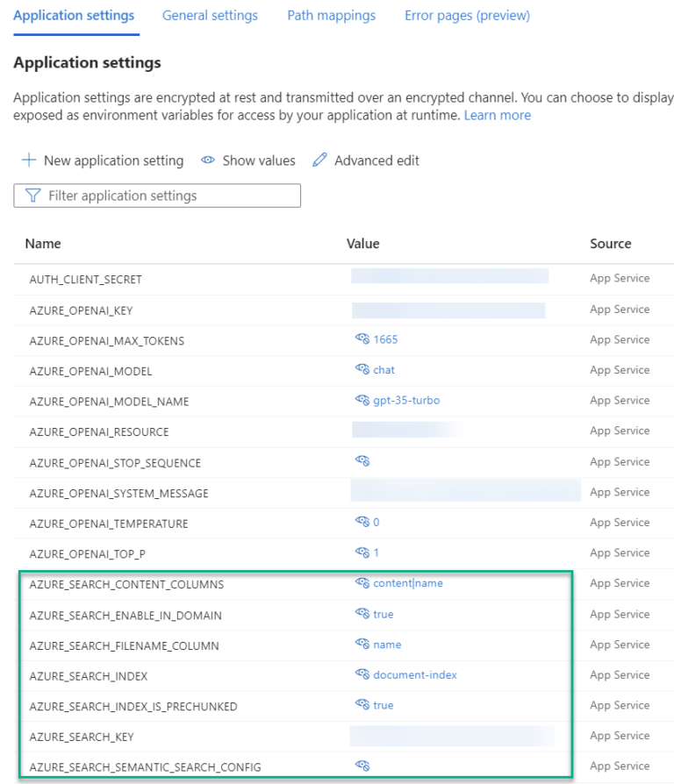Image resolution: width=674 pixels, height=784 pixels.
Task: Open the Path mappings tab
Action: point(331,15)
